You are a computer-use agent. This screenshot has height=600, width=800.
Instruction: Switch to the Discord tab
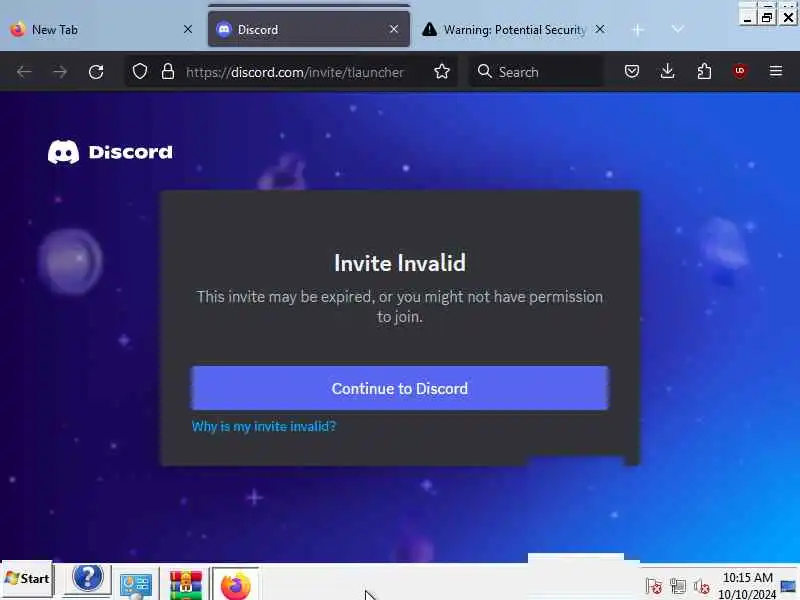click(x=309, y=30)
